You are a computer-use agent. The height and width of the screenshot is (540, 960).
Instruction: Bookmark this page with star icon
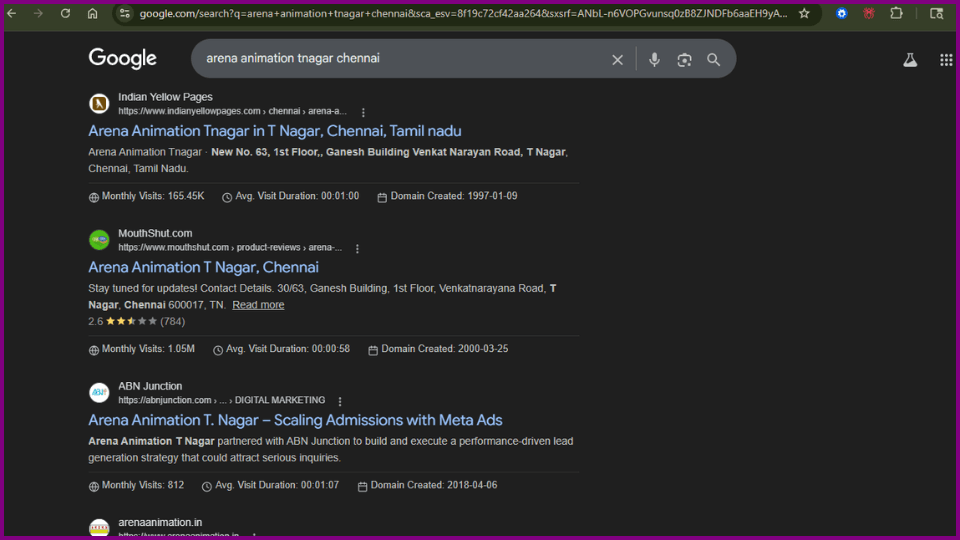click(804, 14)
